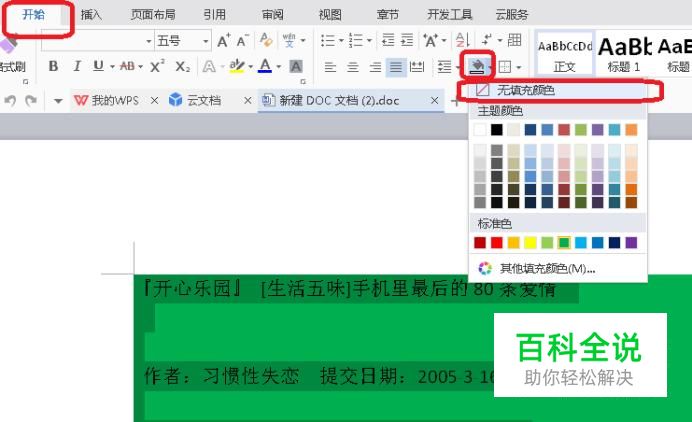Open 其他填充颜色(M)... dialog
Viewport: 692px width, 422px height.
[558, 268]
